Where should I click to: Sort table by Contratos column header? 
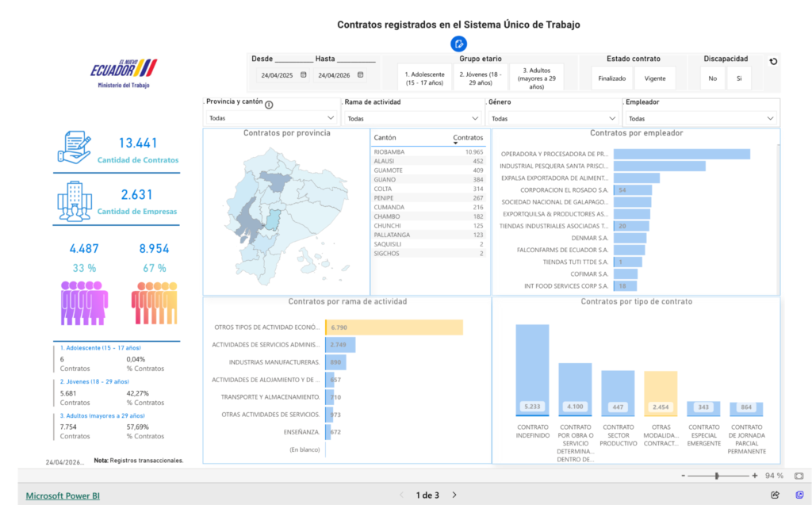(x=468, y=138)
